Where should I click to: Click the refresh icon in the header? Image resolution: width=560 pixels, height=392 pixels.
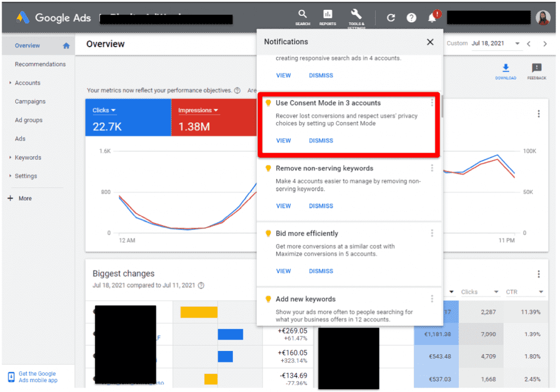tap(391, 17)
